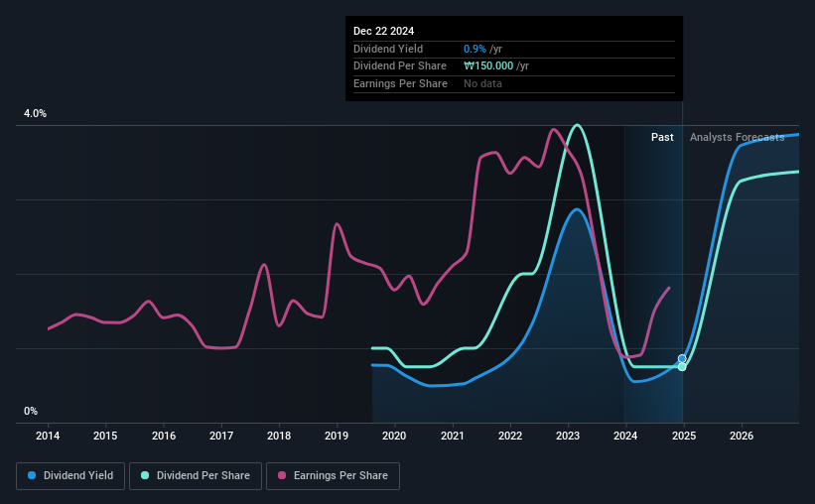Image resolution: width=815 pixels, height=504 pixels.
Task: Click the Dividend Yield row label in tooltip
Action: tap(388, 49)
